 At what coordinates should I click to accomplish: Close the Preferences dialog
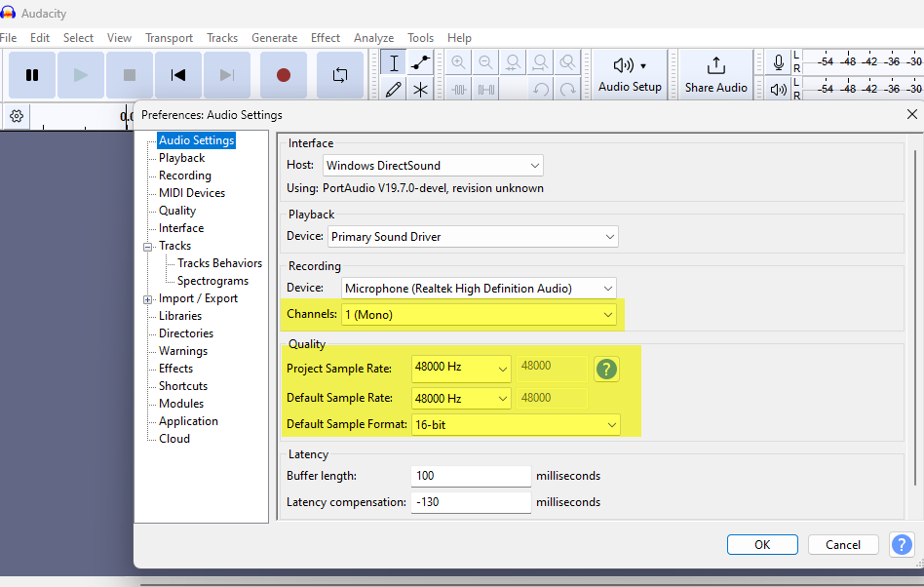(x=912, y=114)
